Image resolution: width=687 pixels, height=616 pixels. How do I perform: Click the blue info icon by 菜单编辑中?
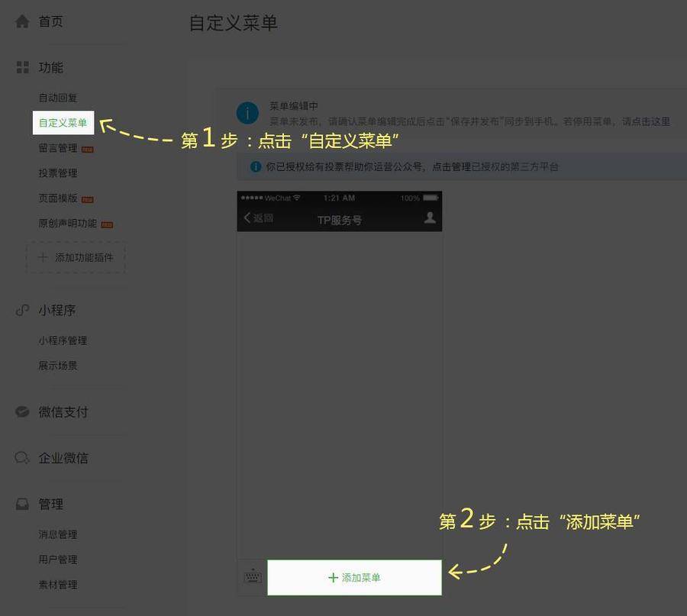tap(247, 114)
